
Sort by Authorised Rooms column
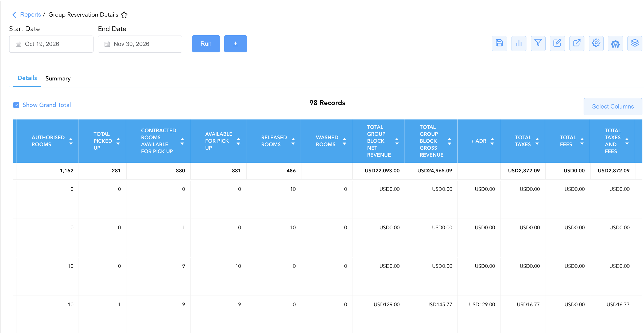pos(71,141)
